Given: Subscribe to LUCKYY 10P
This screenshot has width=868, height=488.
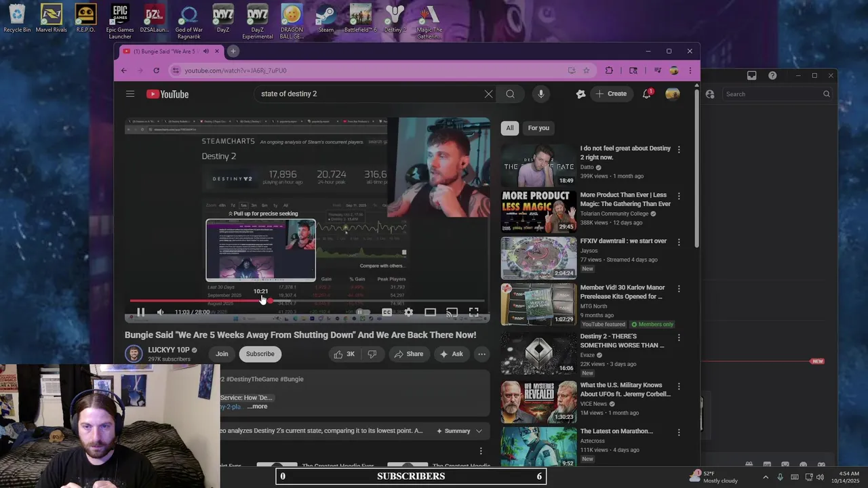Looking at the screenshot, I should 260,354.
